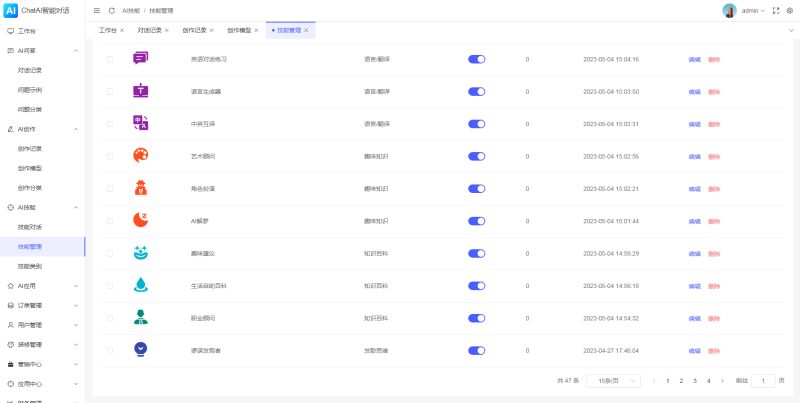Image resolution: width=800 pixels, height=403 pixels.
Task: Expand the AI应用 sidebar menu chevron
Action: click(76, 286)
